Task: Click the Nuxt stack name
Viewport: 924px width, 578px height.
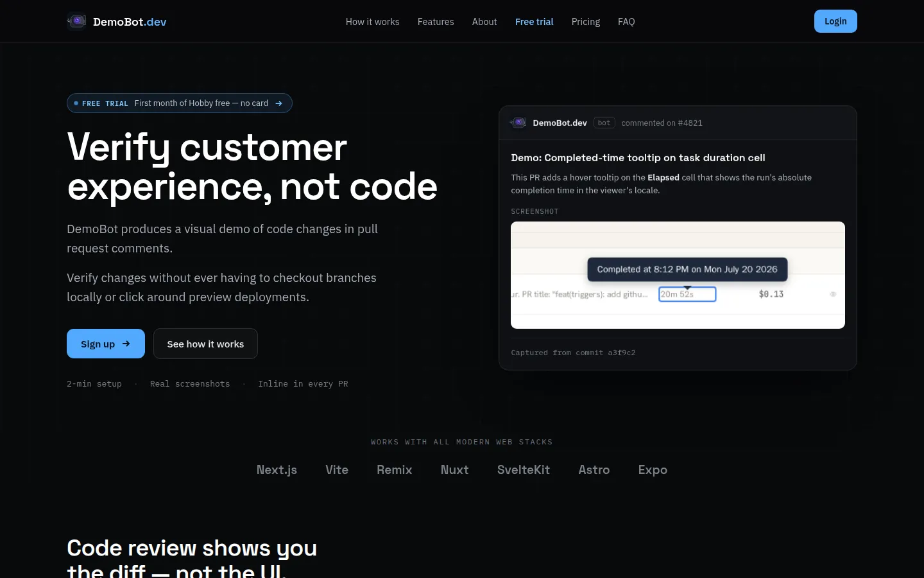Action: click(455, 470)
